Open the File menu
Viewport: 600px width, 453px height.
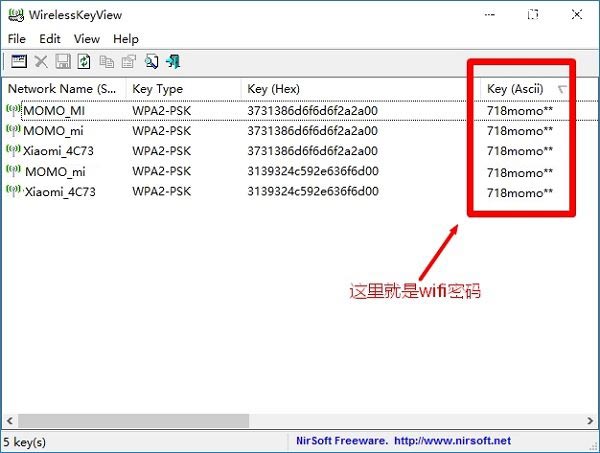pyautogui.click(x=16, y=39)
